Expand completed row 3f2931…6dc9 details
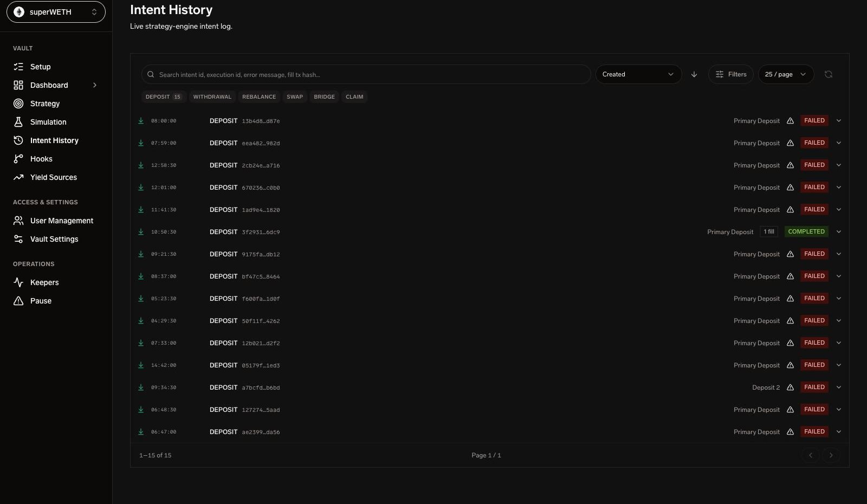The image size is (867, 504). pyautogui.click(x=839, y=232)
